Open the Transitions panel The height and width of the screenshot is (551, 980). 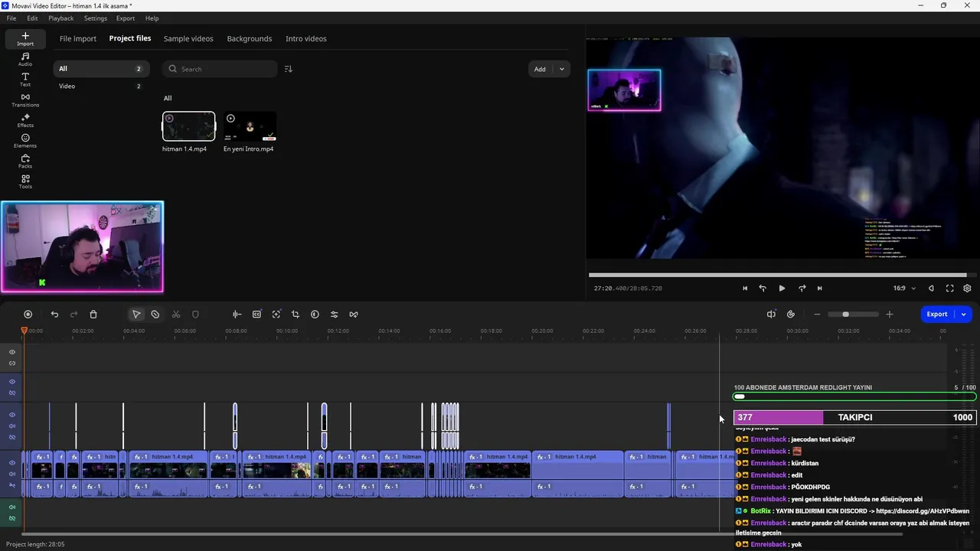[x=25, y=100]
